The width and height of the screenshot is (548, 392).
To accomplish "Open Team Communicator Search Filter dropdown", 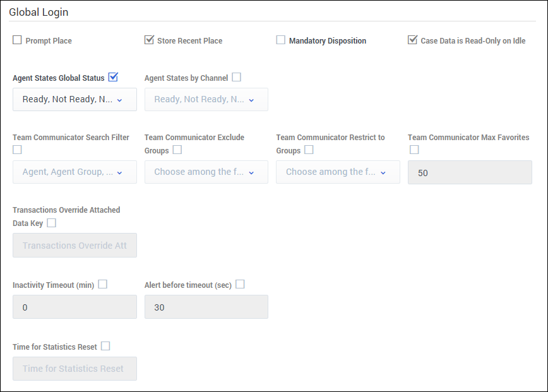I will tap(74, 172).
